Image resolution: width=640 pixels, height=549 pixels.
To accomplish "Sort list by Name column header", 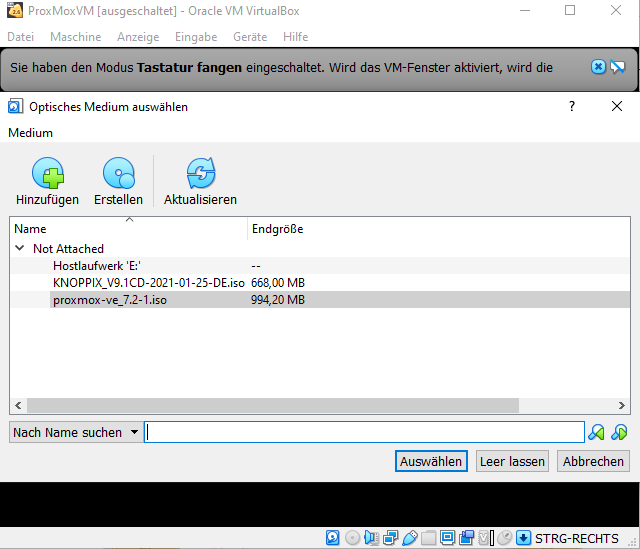I will tap(129, 229).
